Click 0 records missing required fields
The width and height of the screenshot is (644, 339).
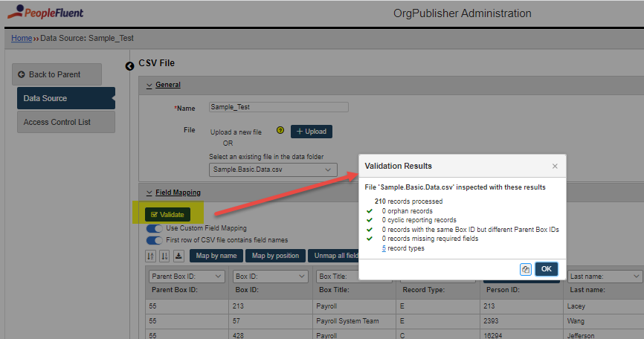pos(430,239)
